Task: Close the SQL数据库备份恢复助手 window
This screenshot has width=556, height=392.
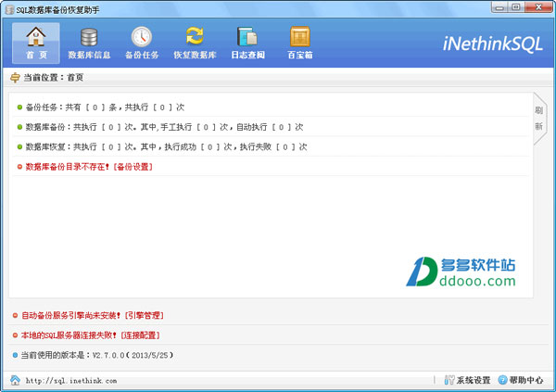Action: (x=538, y=7)
